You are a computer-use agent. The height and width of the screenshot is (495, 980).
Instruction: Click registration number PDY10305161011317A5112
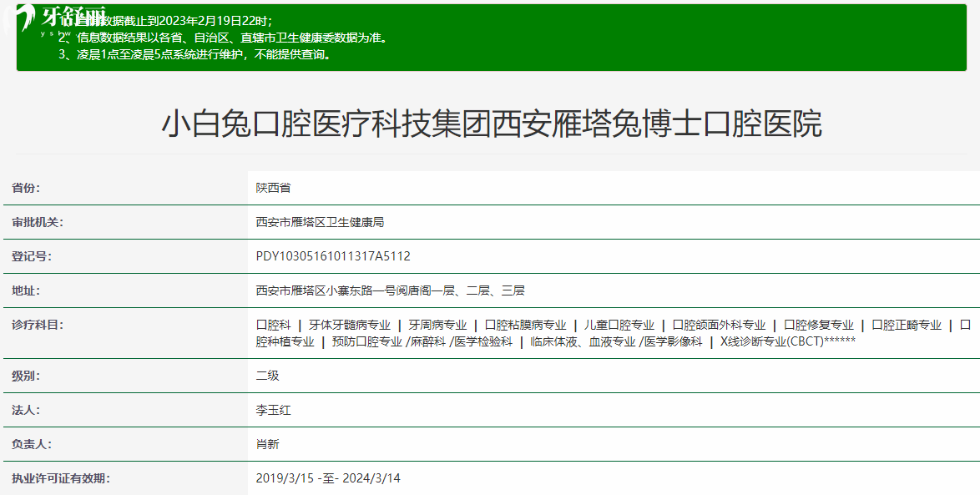tap(333, 257)
